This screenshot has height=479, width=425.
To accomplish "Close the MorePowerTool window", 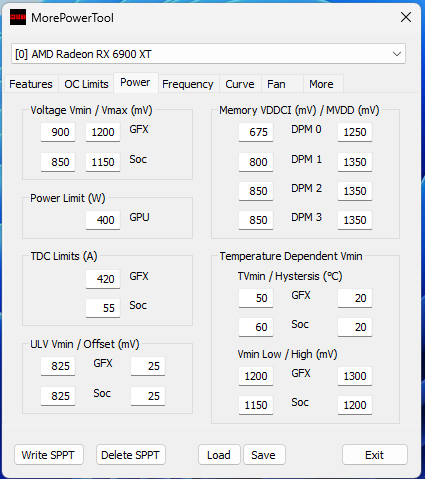I will pyautogui.click(x=406, y=17).
